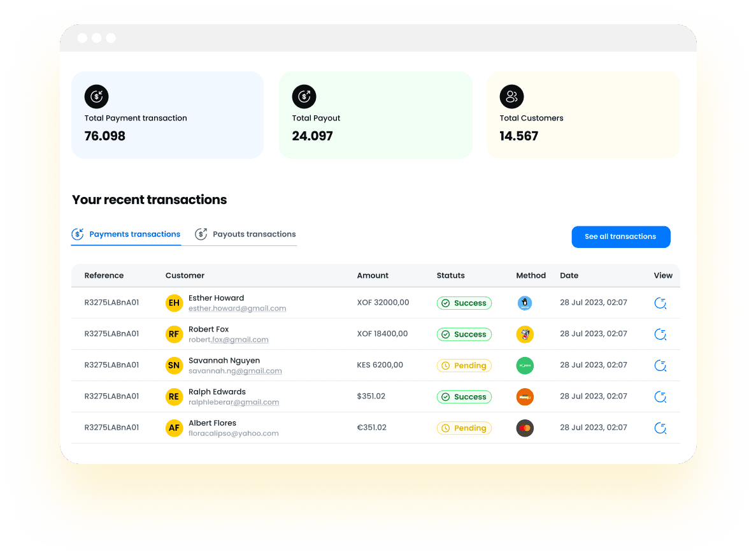
Task: Click the Total Payment transaction icon
Action: tap(96, 97)
